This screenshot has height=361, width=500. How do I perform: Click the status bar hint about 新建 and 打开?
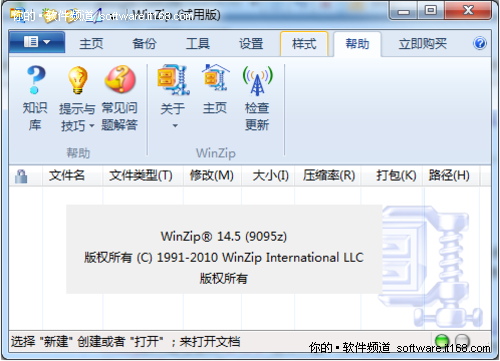[x=125, y=341]
